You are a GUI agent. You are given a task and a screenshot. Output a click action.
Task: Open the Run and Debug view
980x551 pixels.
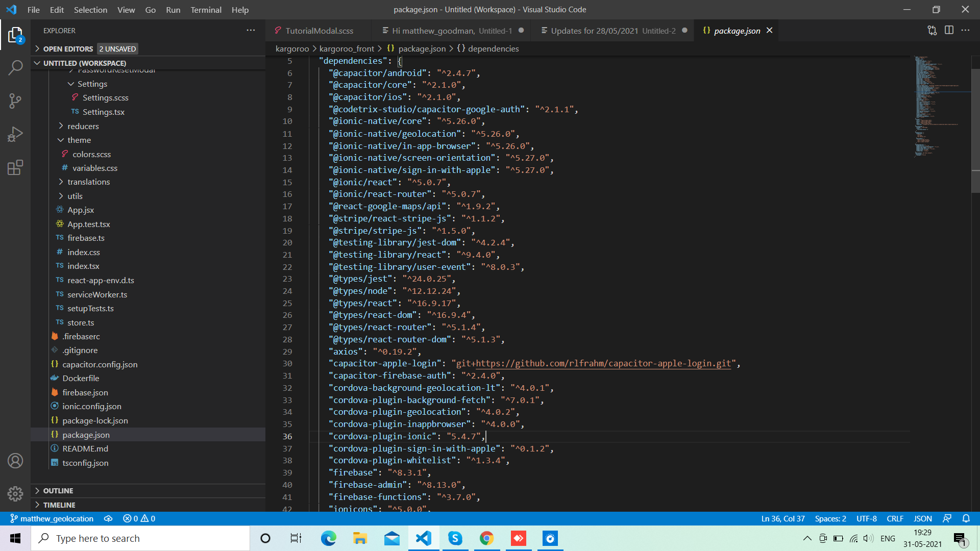point(15,134)
